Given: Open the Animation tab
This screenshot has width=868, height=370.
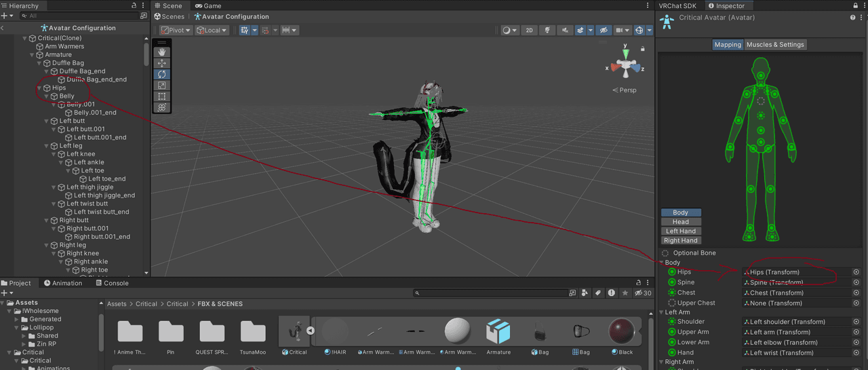Looking at the screenshot, I should (x=62, y=283).
